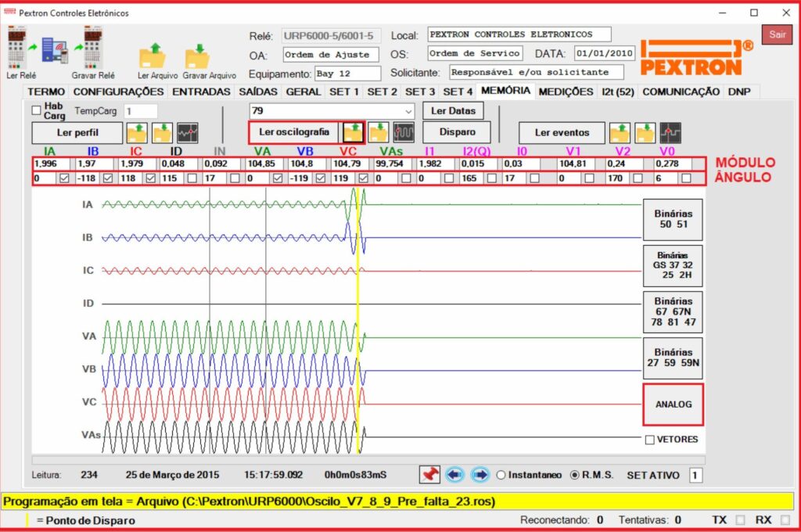
Task: Select the MEDIÇÕES tab
Action: tap(566, 92)
